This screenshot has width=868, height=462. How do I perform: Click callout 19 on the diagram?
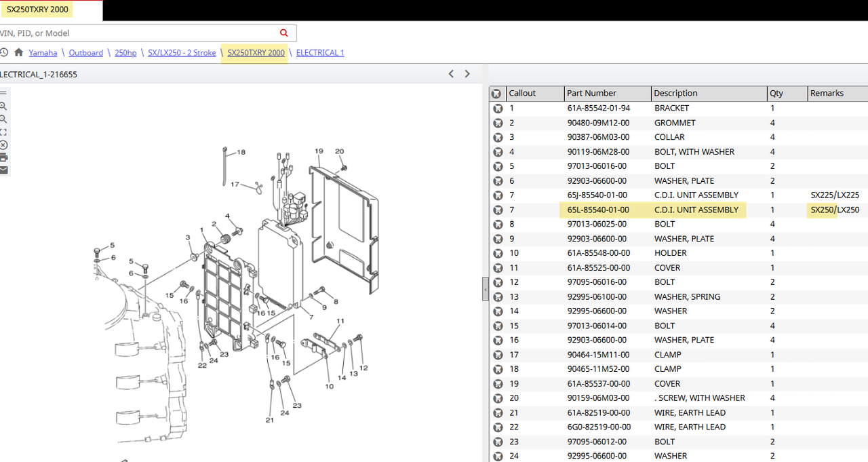tap(319, 151)
